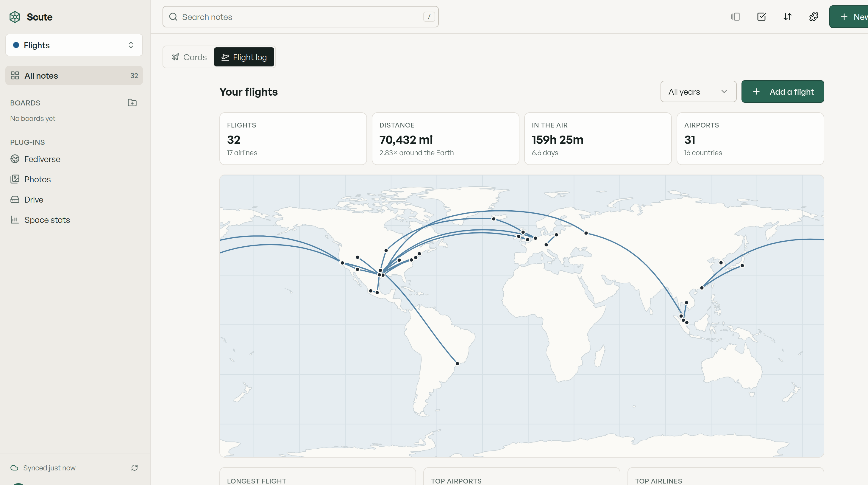Image resolution: width=868 pixels, height=485 pixels.
Task: Click the In the air 159h 25m value
Action: (x=558, y=140)
